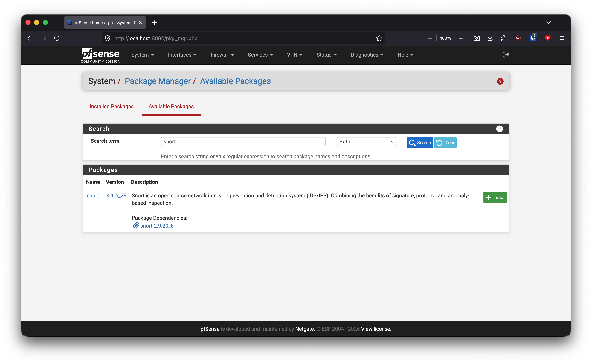Reload the page with the refresh icon

coord(57,38)
